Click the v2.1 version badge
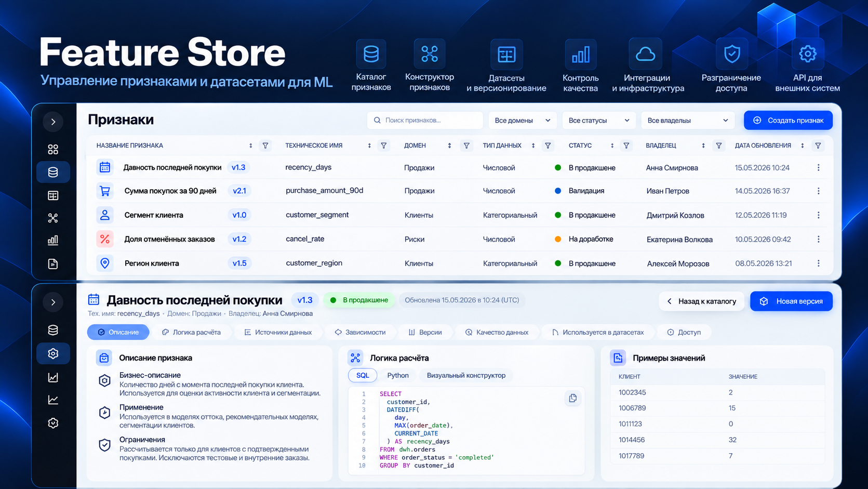Viewport: 868px width, 489px height. pos(239,191)
